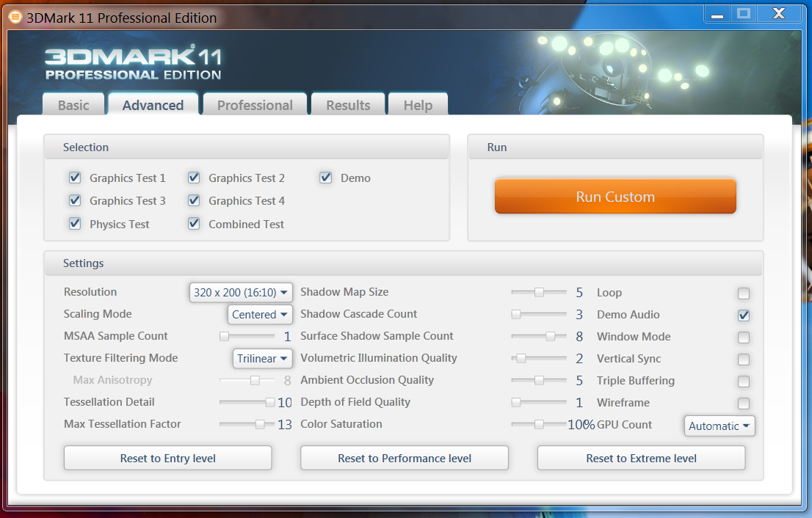Image resolution: width=812 pixels, height=518 pixels.
Task: Open the GPU Count dropdown
Action: (x=719, y=426)
